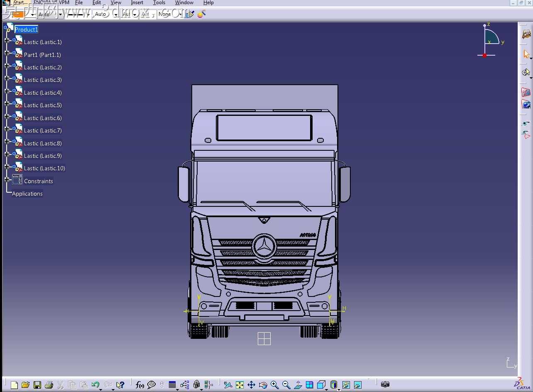Click the eye-with-triangle icon on right toolbar
The width and height of the screenshot is (533, 392).
(526, 135)
